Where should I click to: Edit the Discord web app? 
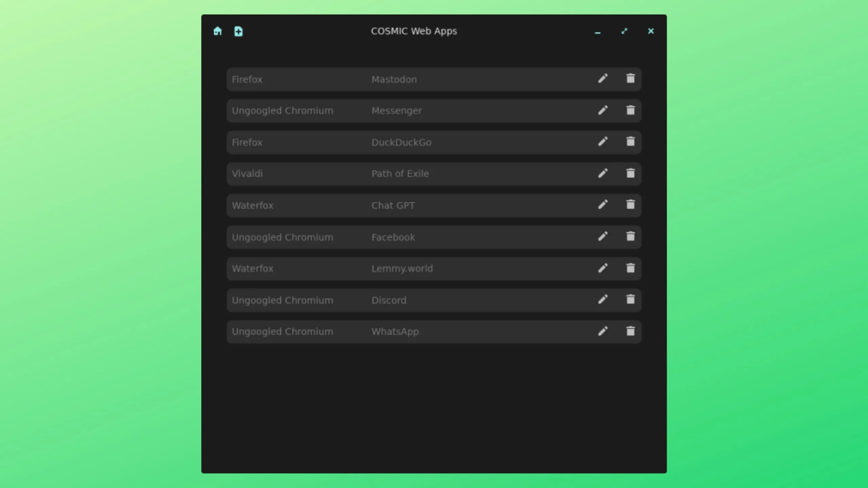click(603, 300)
